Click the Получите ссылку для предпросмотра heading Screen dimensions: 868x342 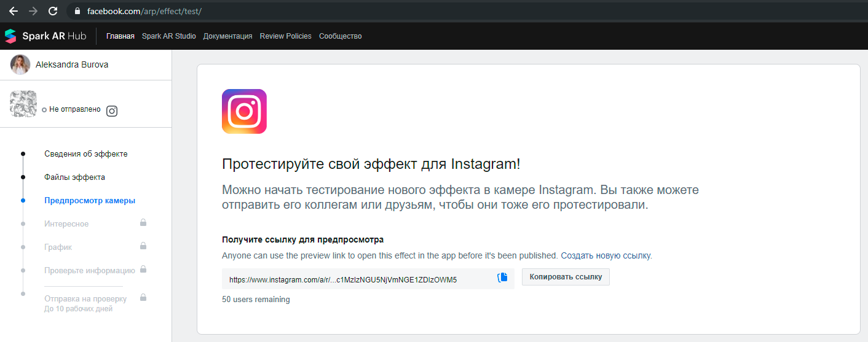pyautogui.click(x=302, y=239)
